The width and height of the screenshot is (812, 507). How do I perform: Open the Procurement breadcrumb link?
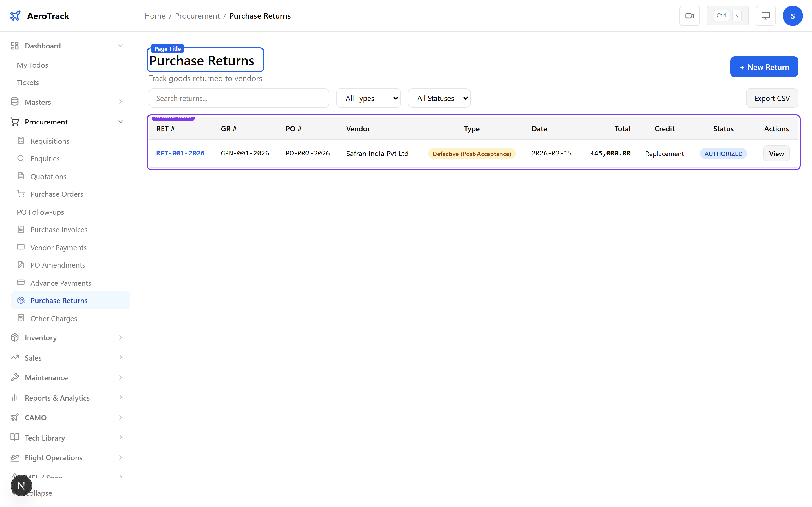(x=197, y=16)
